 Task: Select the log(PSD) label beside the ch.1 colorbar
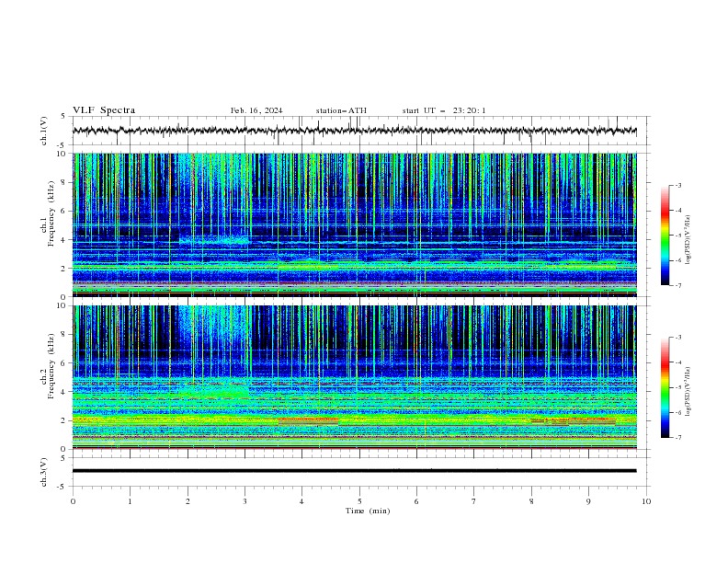[688, 240]
